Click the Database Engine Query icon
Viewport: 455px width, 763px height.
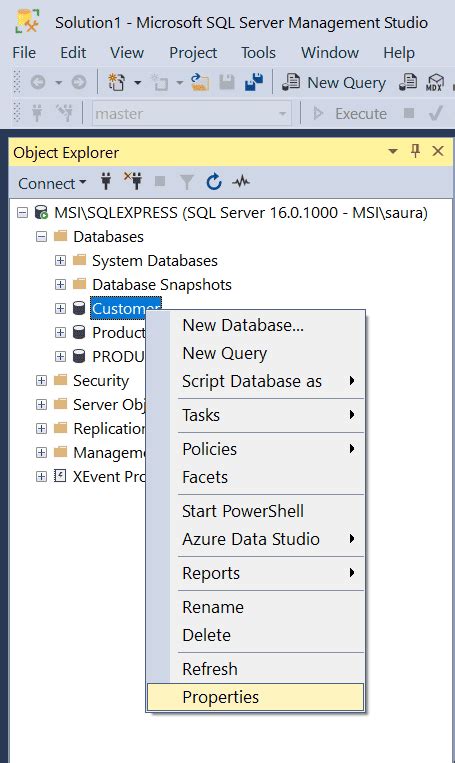click(x=408, y=82)
